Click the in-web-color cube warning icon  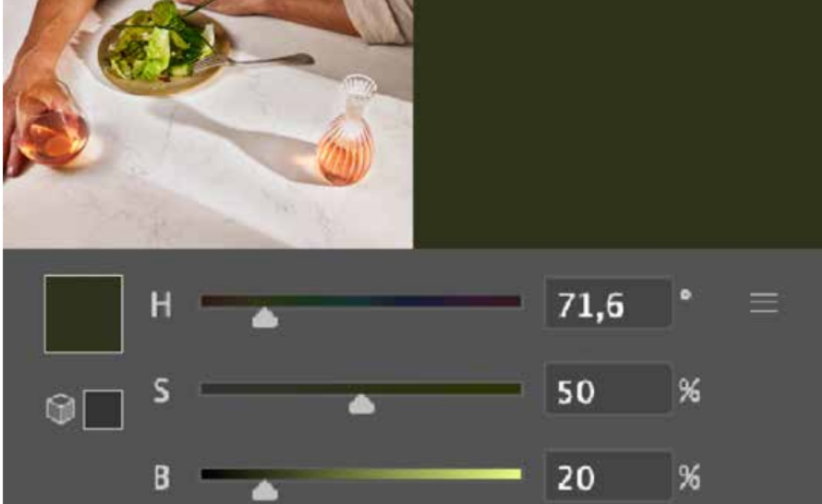[x=60, y=409]
